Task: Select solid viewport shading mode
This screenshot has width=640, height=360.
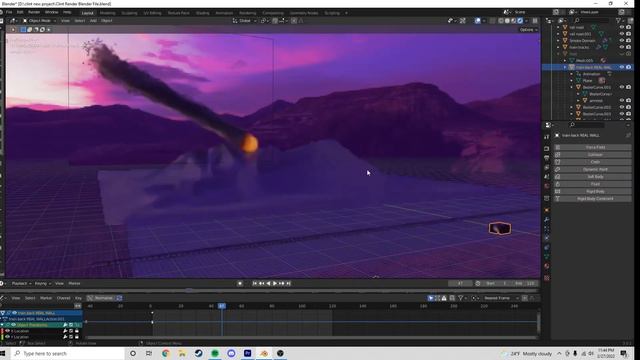Action: pos(507,20)
